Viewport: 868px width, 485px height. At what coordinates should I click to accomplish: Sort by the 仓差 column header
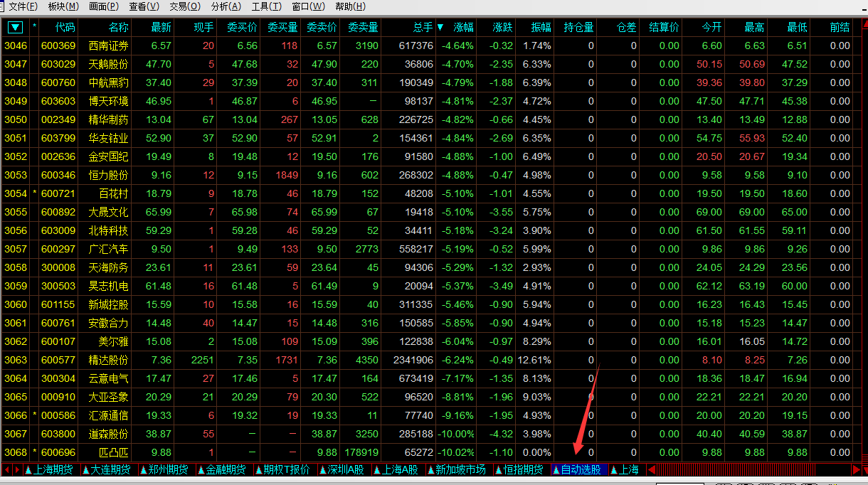tap(627, 27)
